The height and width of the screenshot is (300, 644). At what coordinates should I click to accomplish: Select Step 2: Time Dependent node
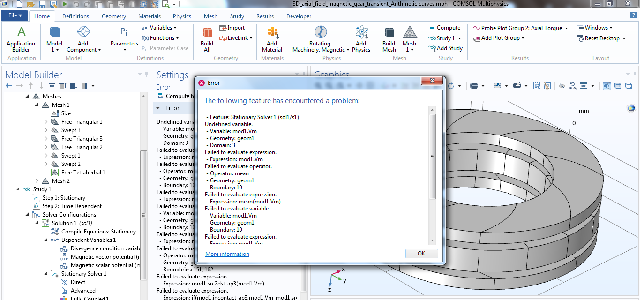[72, 206]
